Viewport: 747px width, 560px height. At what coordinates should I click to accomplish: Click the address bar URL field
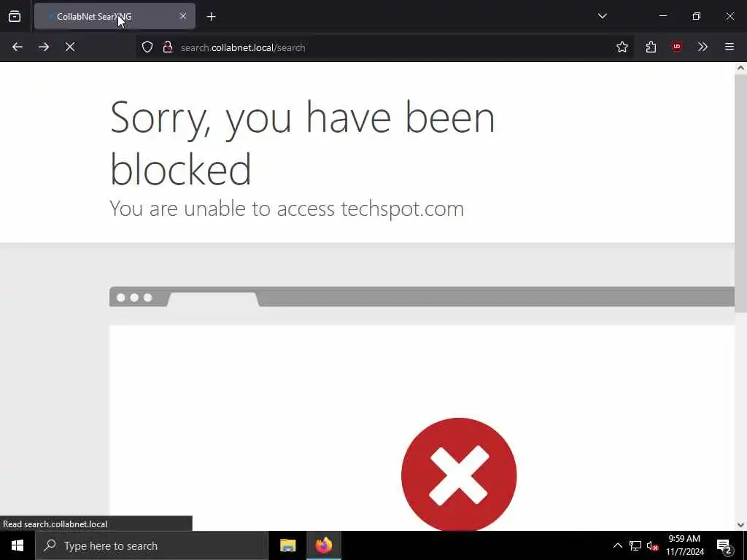[x=391, y=47]
